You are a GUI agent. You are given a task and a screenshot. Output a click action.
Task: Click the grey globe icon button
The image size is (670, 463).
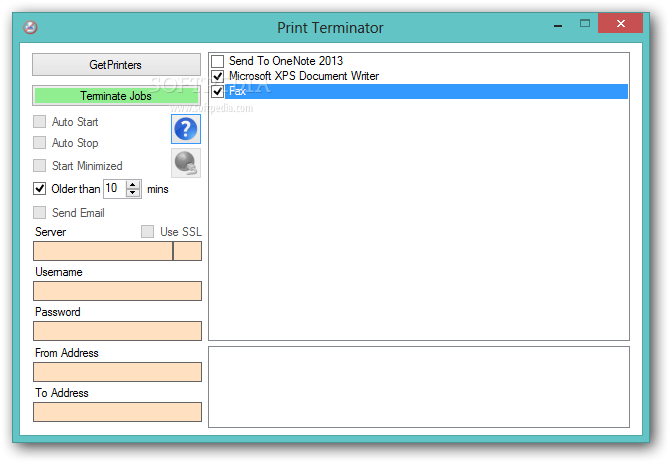186,163
